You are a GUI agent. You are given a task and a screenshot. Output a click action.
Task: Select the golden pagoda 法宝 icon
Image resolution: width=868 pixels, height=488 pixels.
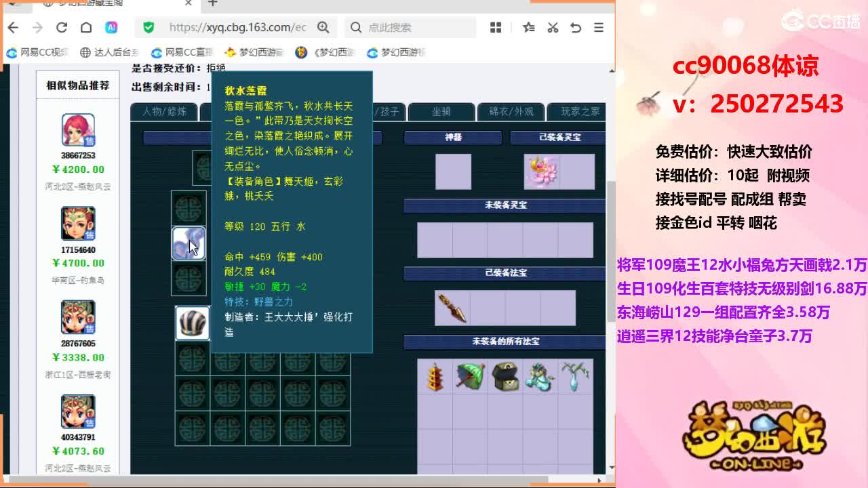(435, 376)
